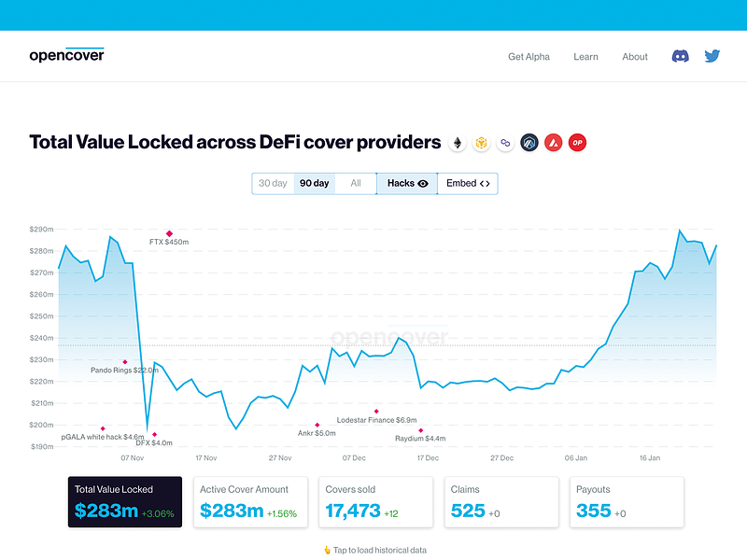Click the BNB Chain icon
The height and width of the screenshot is (560, 747).
pos(480,143)
